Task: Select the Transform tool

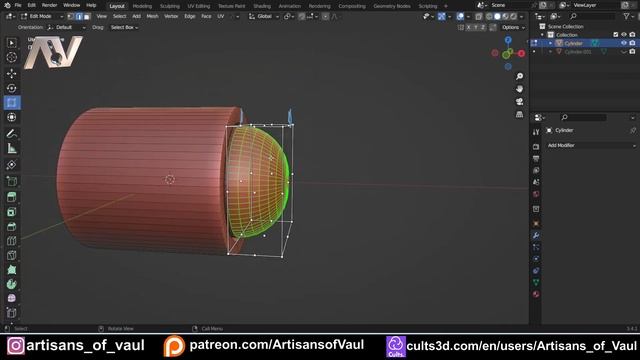Action: [x=11, y=117]
